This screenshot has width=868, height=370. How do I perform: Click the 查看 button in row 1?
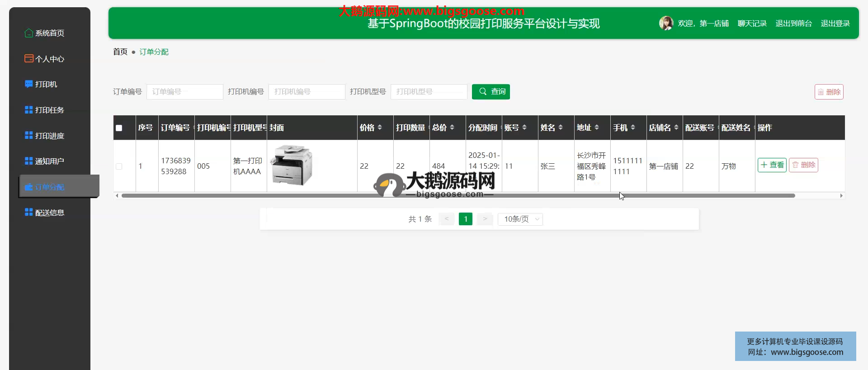click(x=772, y=165)
